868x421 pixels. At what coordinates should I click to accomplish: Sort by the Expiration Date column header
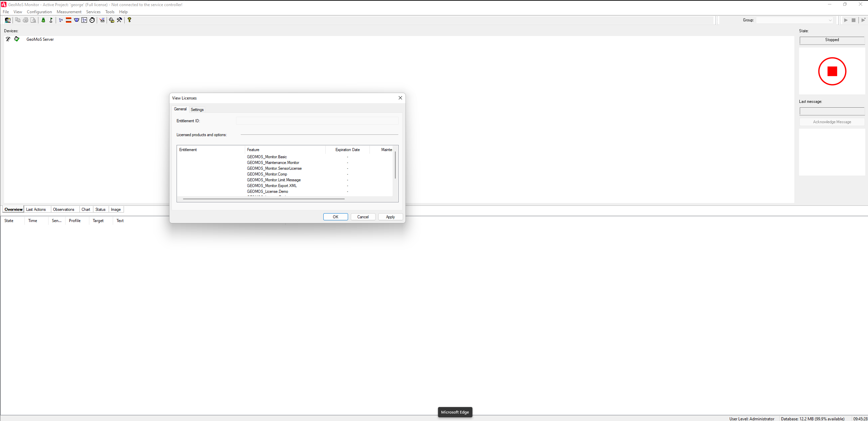347,150
